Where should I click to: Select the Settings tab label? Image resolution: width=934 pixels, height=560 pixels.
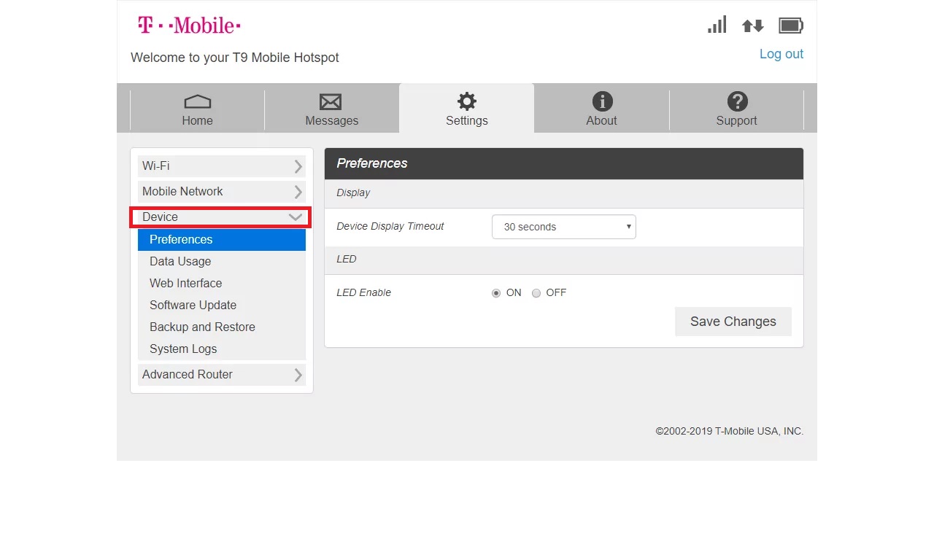467,121
